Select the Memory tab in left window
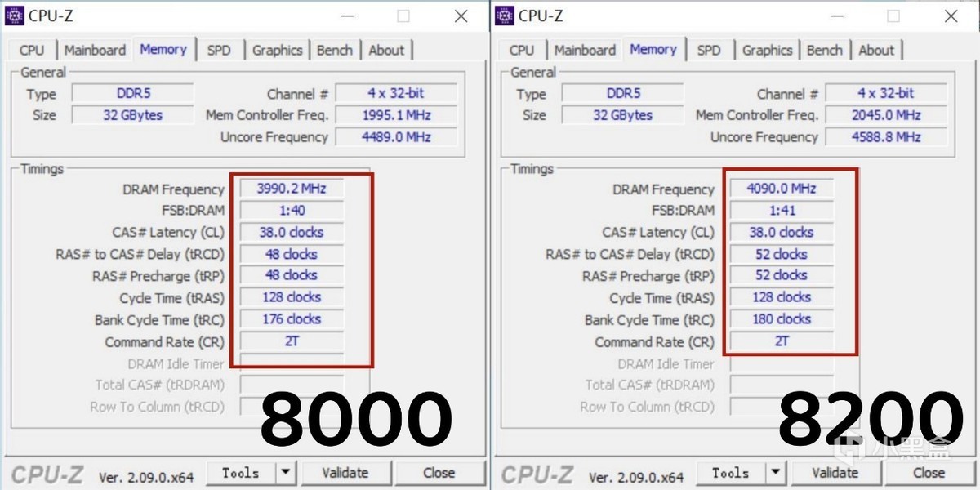Screen dimensions: 980x490 click(x=163, y=49)
